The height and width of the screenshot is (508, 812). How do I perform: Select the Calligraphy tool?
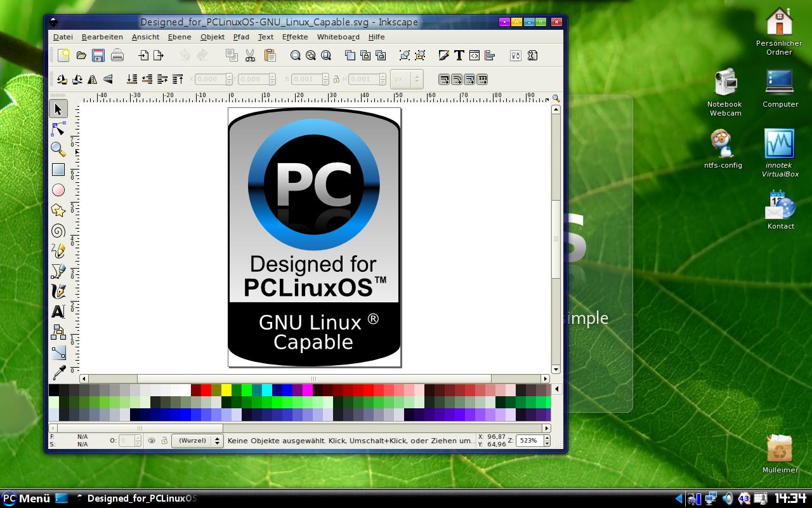58,291
